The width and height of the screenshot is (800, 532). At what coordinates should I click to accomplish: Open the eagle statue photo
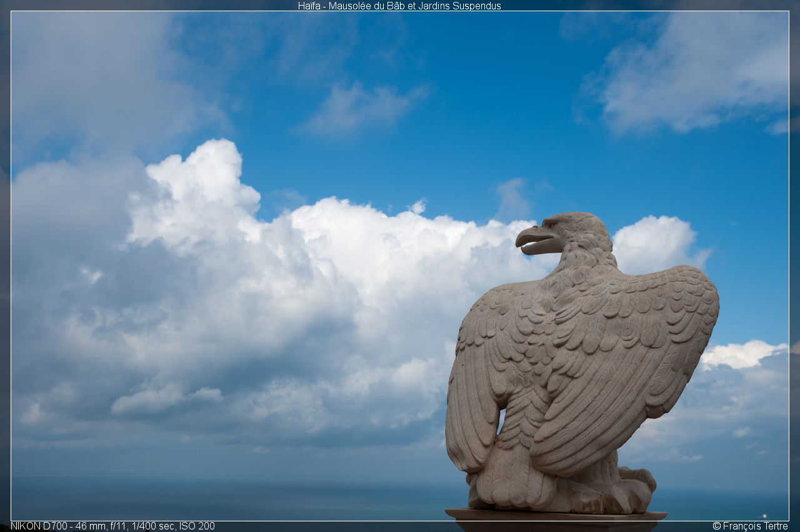click(x=400, y=266)
